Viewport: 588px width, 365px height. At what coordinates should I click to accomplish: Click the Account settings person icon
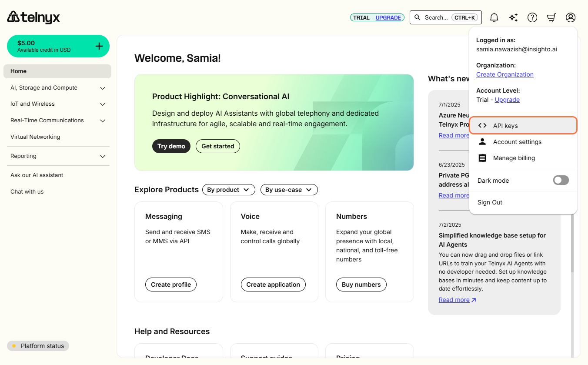482,142
